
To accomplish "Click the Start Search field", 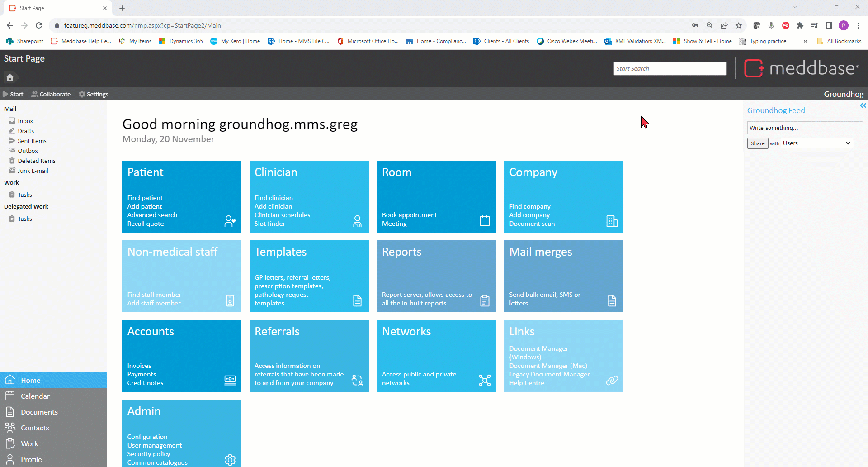I will coord(670,68).
